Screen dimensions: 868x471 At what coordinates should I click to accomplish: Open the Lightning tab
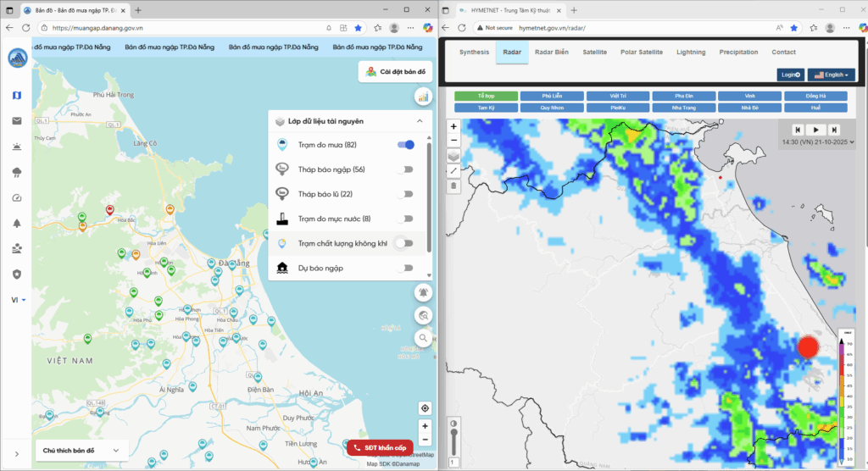tap(691, 52)
